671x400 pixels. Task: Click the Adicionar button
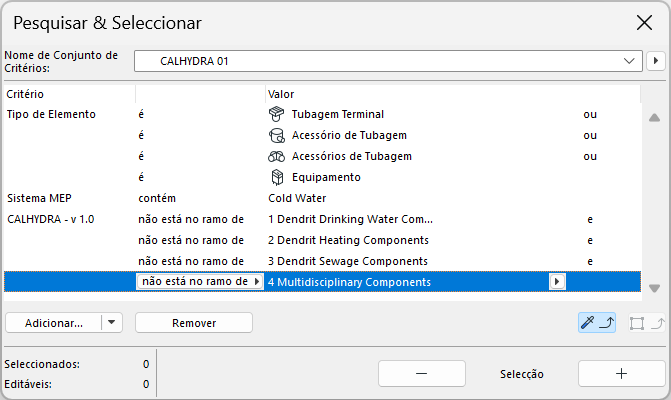pyautogui.click(x=53, y=323)
